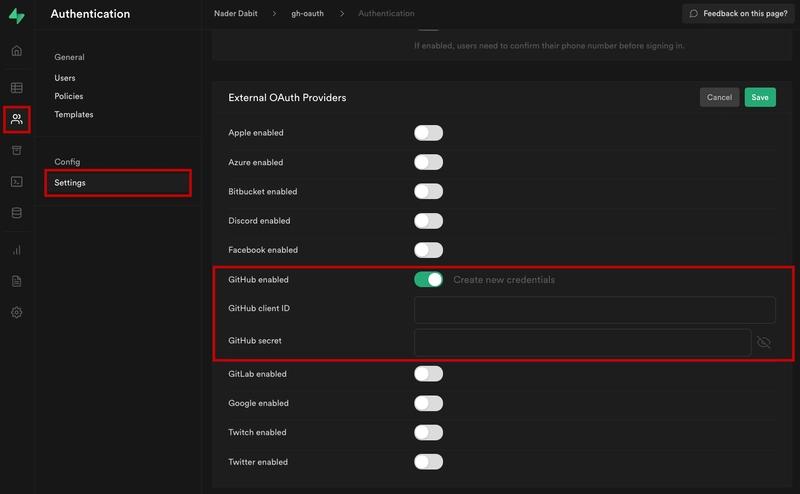
Task: Toggle Apple enabled switch
Action: pos(429,133)
